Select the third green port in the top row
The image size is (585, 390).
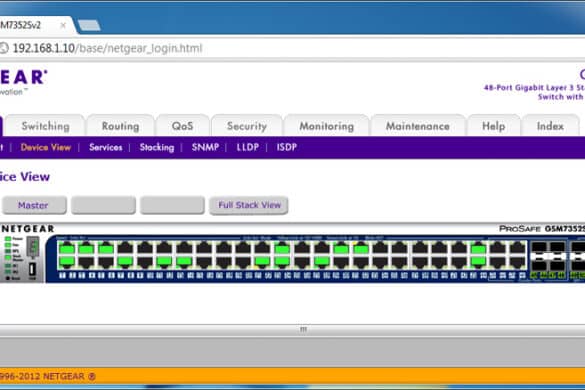106,249
